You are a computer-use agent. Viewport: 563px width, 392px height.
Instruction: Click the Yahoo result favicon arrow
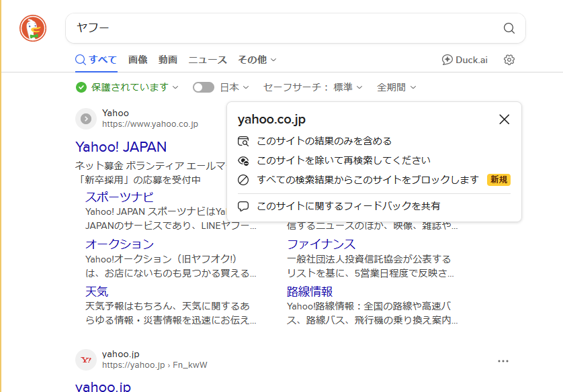(x=86, y=119)
